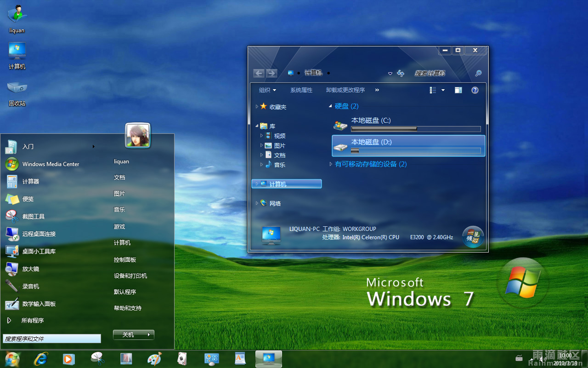Open liquan user folder desktop icon
This screenshot has height=368, width=588.
[17, 18]
